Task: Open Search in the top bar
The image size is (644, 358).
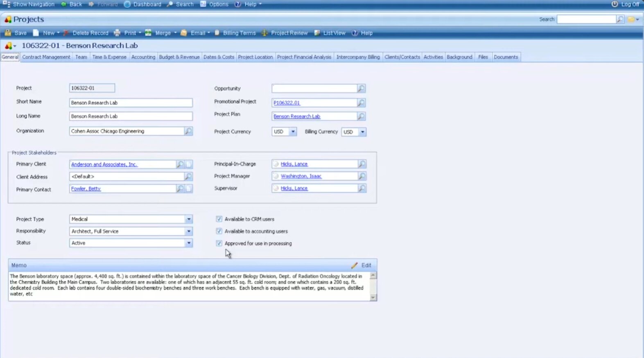Action: (180, 4)
